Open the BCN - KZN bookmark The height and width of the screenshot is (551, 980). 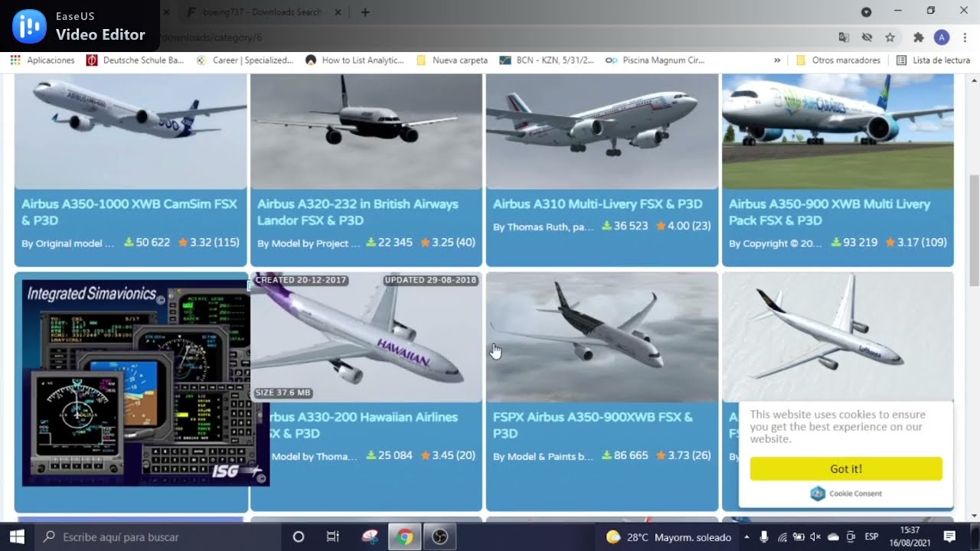[547, 60]
